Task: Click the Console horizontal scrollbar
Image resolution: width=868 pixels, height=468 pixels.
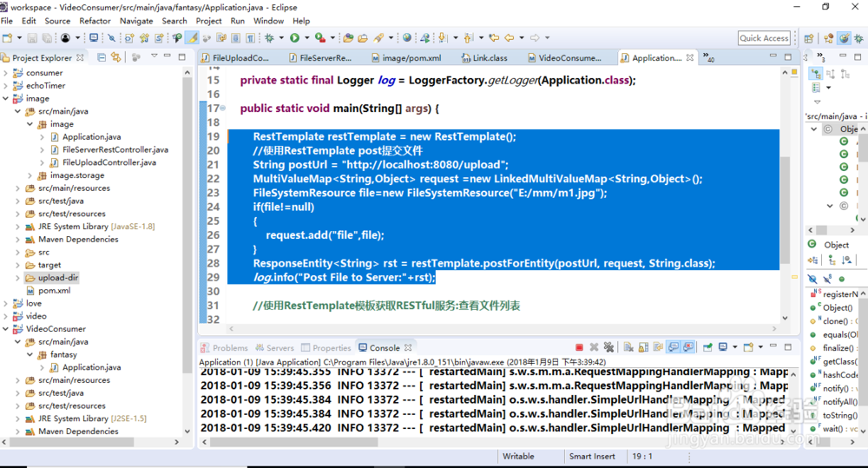Action: (x=294, y=442)
